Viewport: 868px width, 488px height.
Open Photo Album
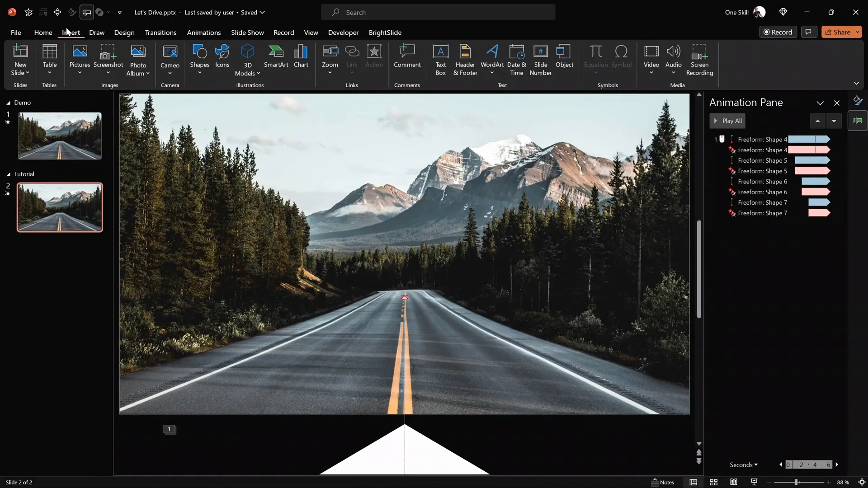(138, 60)
